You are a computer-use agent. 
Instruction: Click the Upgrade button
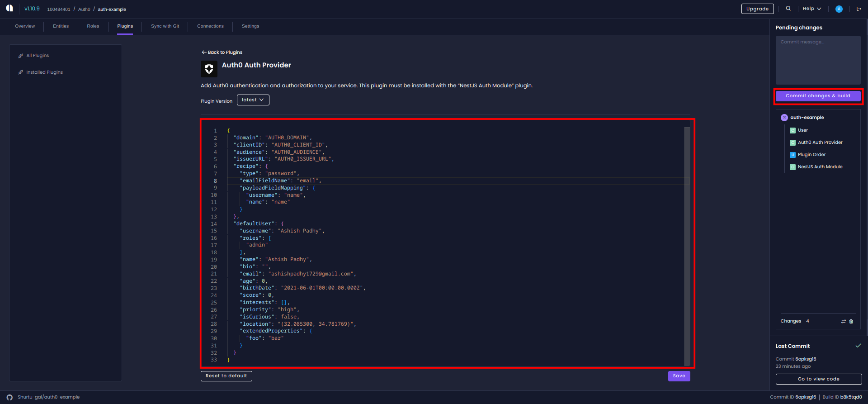point(758,9)
